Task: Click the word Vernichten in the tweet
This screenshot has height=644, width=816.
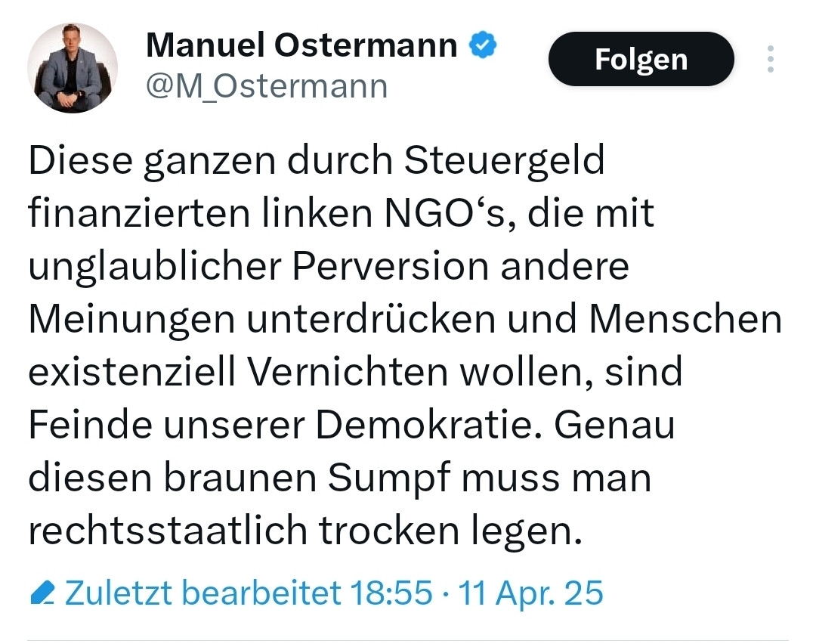Action: pyautogui.click(x=347, y=372)
